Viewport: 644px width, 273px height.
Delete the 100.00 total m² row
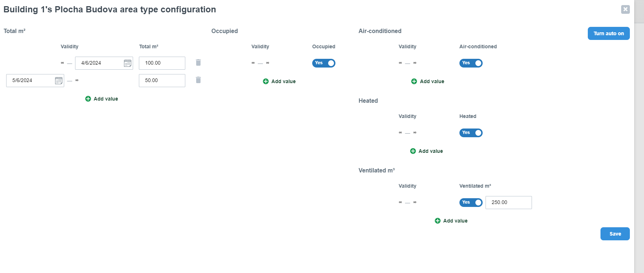pyautogui.click(x=198, y=62)
